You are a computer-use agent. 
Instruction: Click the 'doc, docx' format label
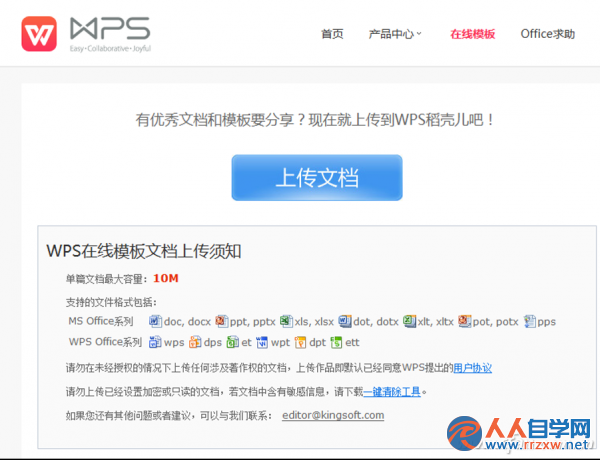[x=187, y=322]
